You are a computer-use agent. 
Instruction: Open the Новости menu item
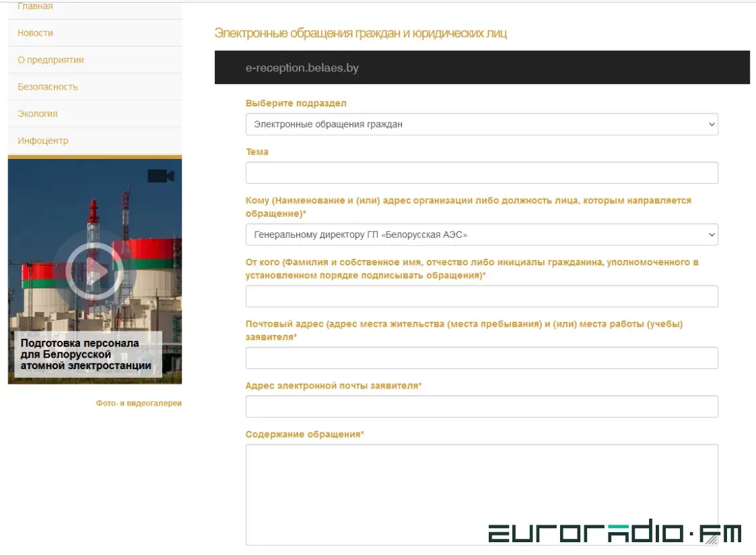(35, 33)
